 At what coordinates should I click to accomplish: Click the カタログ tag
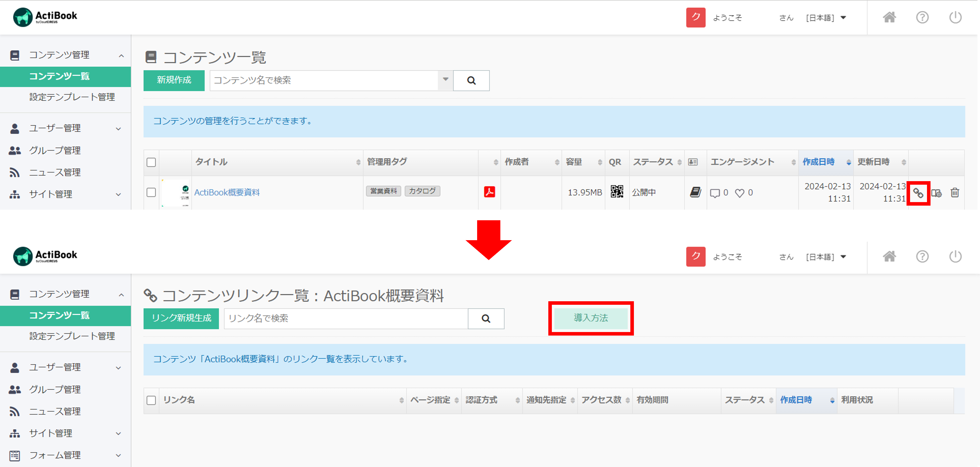click(422, 191)
